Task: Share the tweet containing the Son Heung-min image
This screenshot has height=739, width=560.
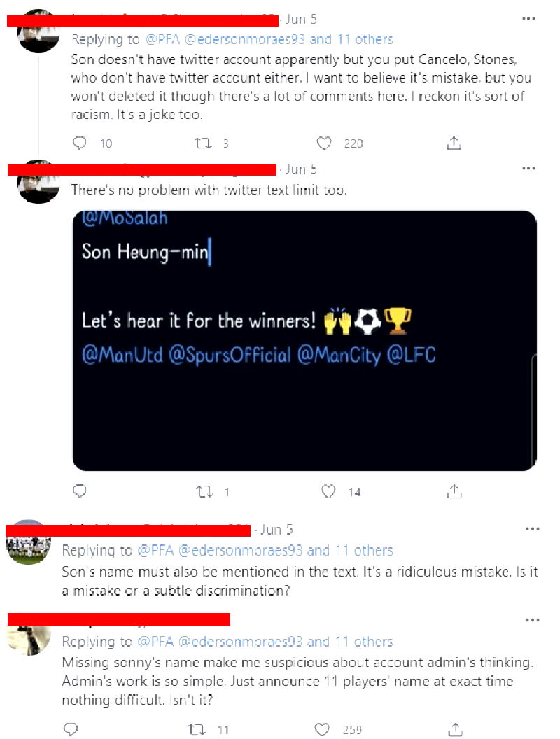Action: pos(454,491)
